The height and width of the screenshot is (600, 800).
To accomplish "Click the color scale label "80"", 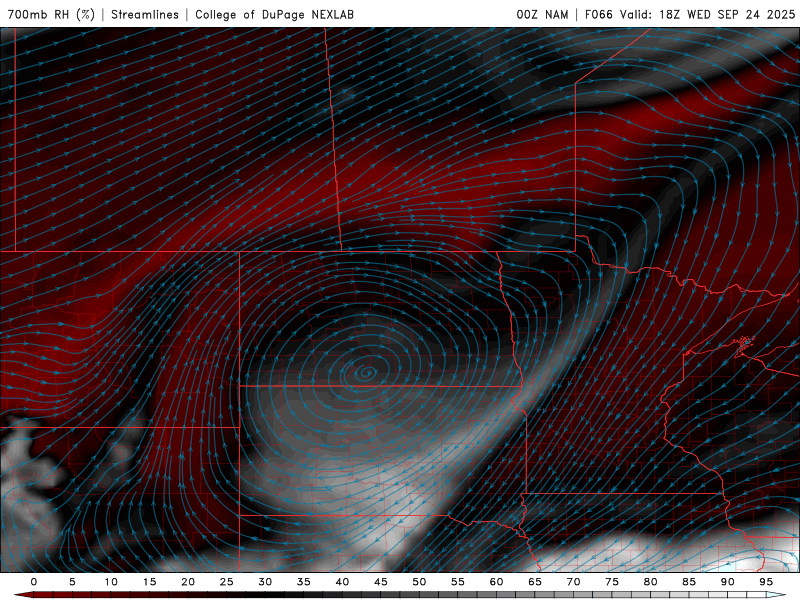I will pyautogui.click(x=651, y=582).
